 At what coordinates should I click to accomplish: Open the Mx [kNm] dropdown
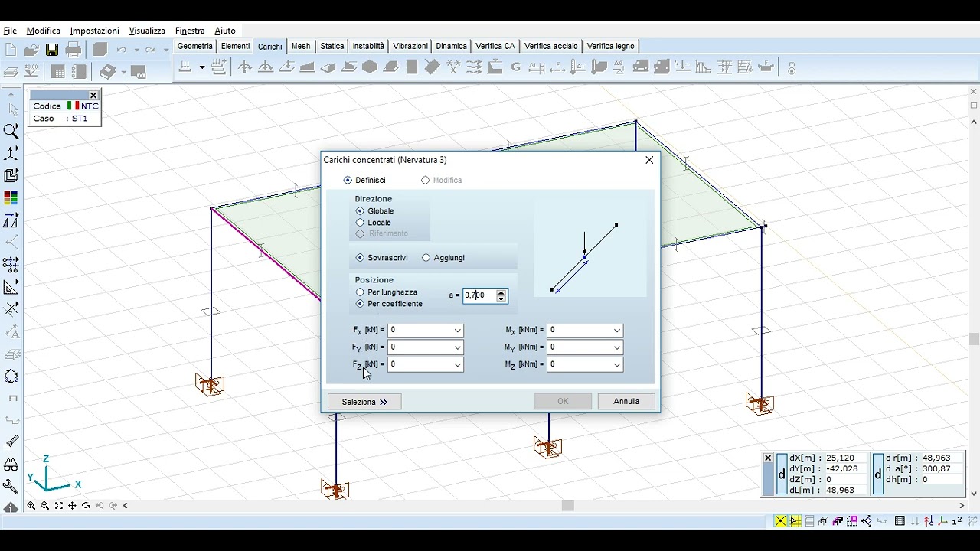pyautogui.click(x=616, y=331)
